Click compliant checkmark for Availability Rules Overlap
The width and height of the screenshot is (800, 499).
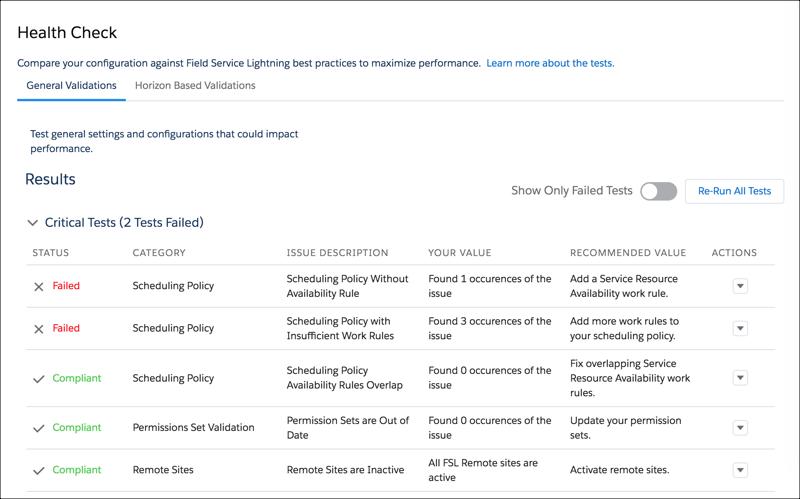(39, 379)
